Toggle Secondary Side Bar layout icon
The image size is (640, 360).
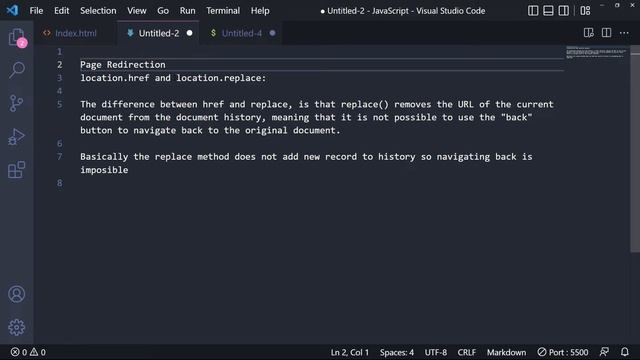[564, 11]
